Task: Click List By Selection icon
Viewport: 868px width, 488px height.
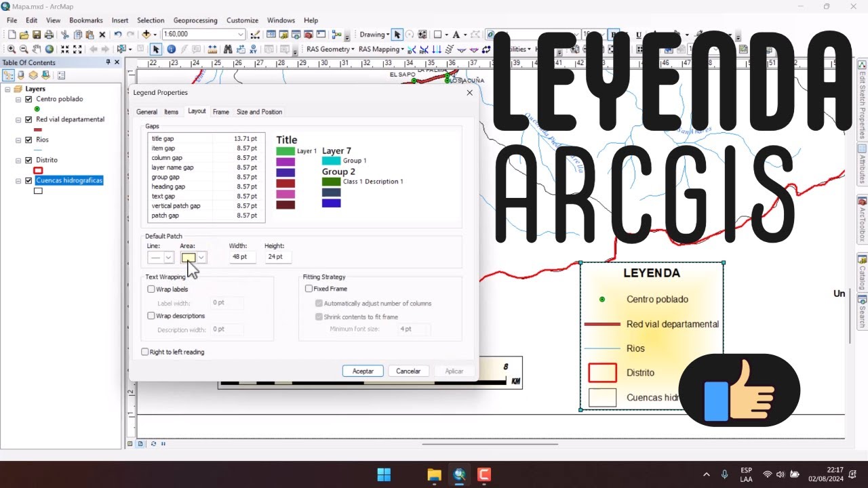Action: click(44, 75)
